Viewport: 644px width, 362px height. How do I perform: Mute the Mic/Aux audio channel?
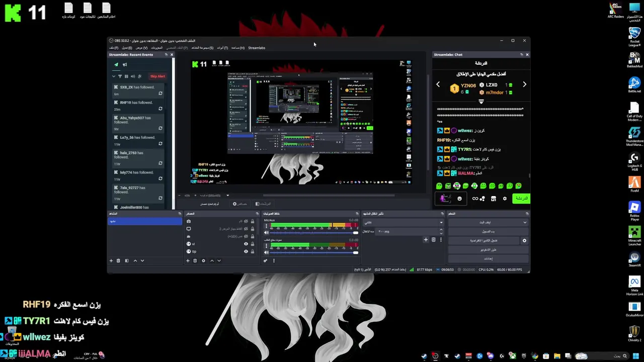pyautogui.click(x=267, y=232)
